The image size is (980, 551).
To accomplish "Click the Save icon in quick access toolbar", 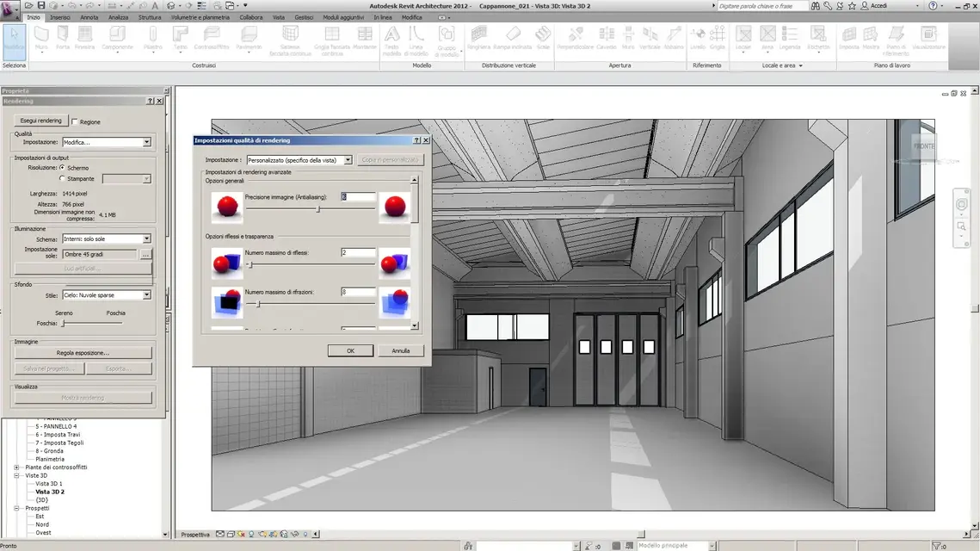I will pos(41,6).
